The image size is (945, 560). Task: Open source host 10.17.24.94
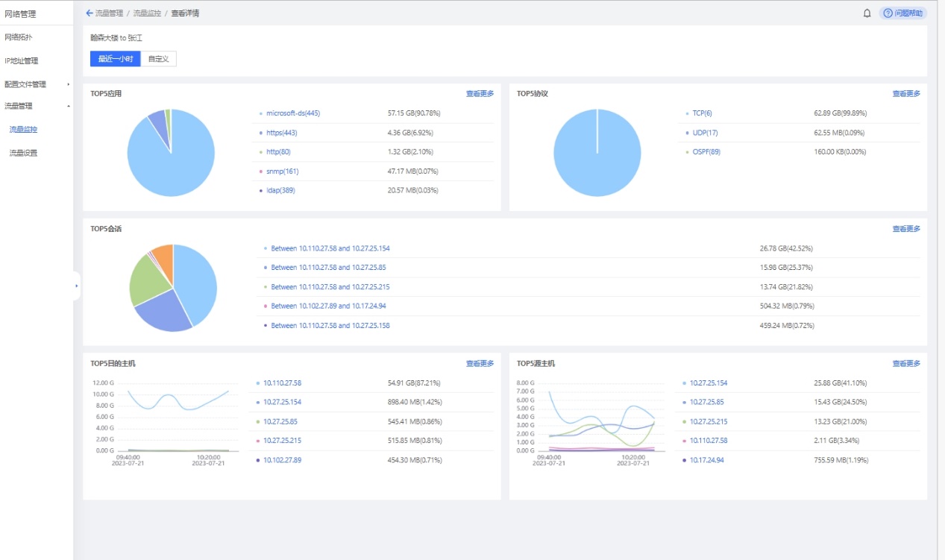click(707, 460)
